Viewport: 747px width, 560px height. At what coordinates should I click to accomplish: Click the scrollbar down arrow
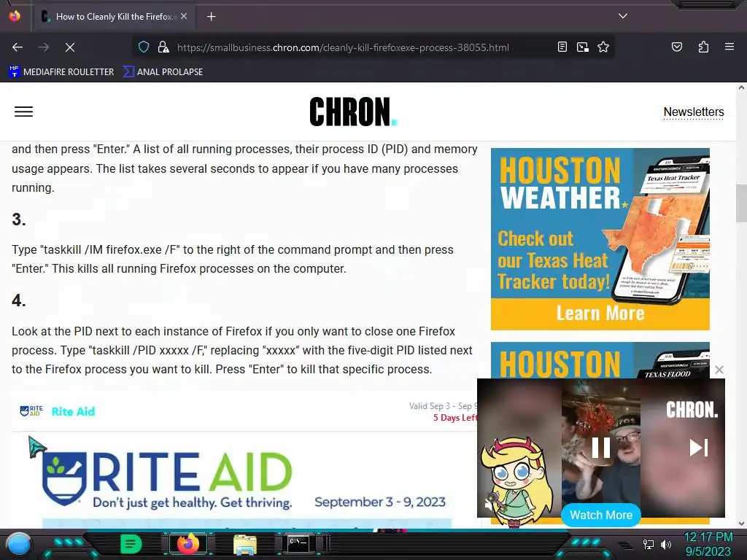point(741,524)
